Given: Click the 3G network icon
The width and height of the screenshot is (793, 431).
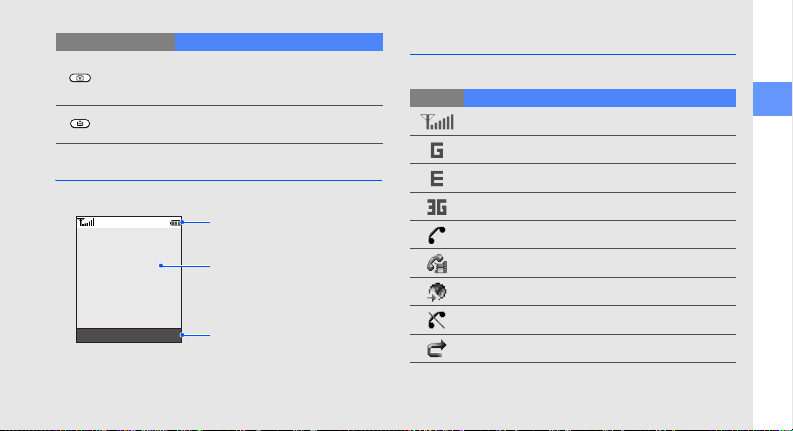Looking at the screenshot, I should coord(437,207).
